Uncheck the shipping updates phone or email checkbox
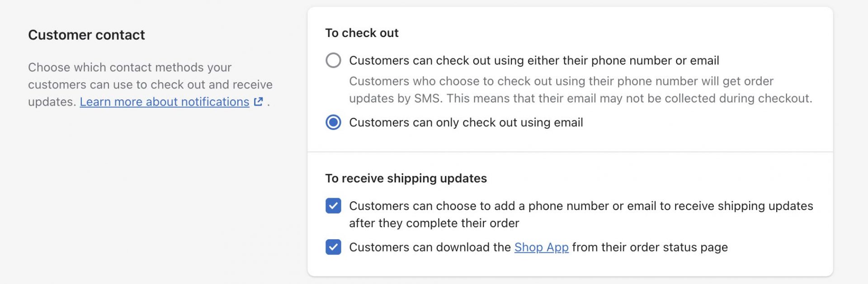This screenshot has height=284, width=868. [333, 206]
